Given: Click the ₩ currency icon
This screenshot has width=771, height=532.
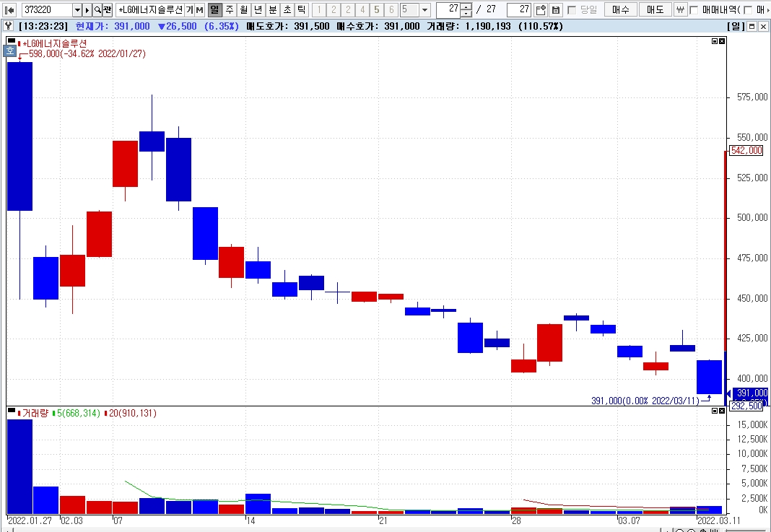Looking at the screenshot, I should tap(680, 9).
